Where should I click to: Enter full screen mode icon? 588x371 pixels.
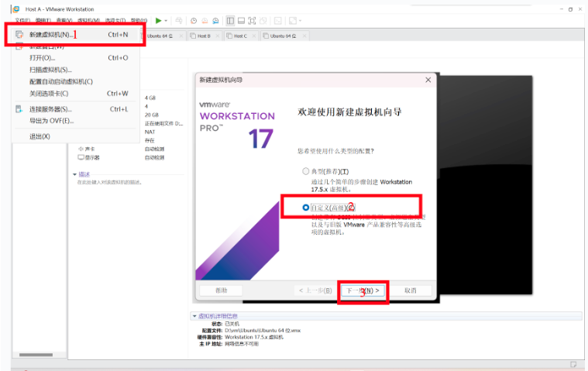[x=252, y=21]
